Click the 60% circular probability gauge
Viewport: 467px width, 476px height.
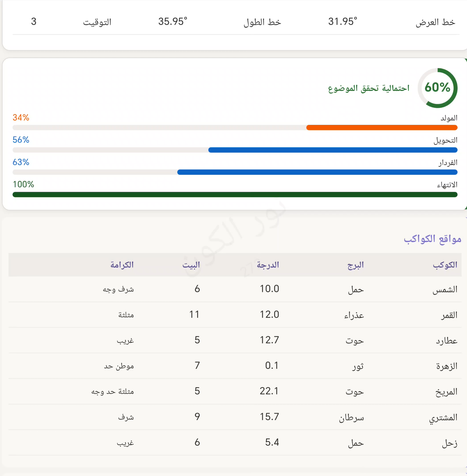437,88
